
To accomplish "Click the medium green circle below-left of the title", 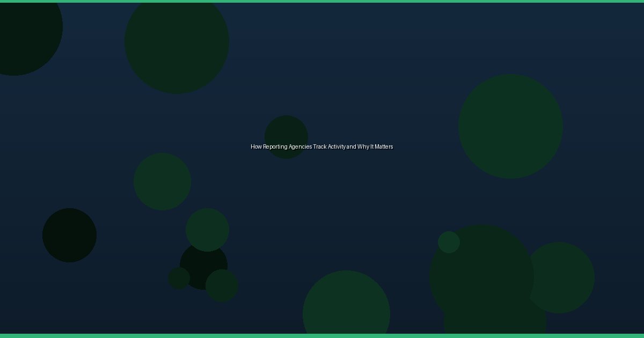I will click(162, 181).
